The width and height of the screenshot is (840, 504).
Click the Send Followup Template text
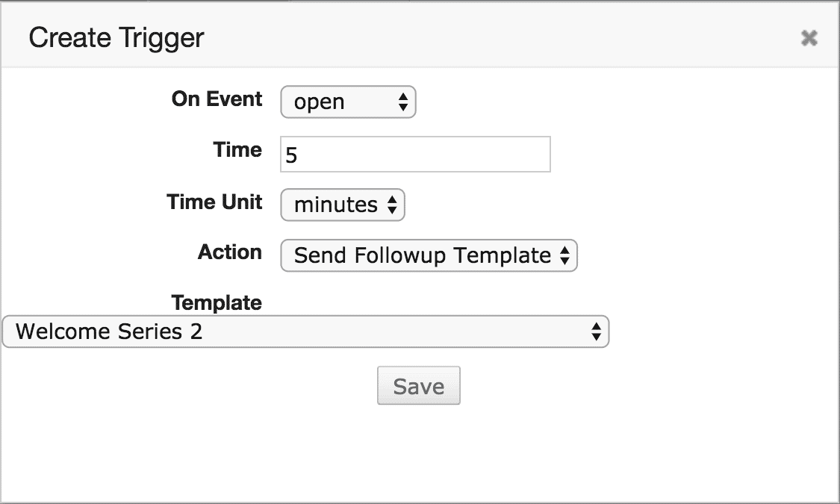pyautogui.click(x=422, y=256)
